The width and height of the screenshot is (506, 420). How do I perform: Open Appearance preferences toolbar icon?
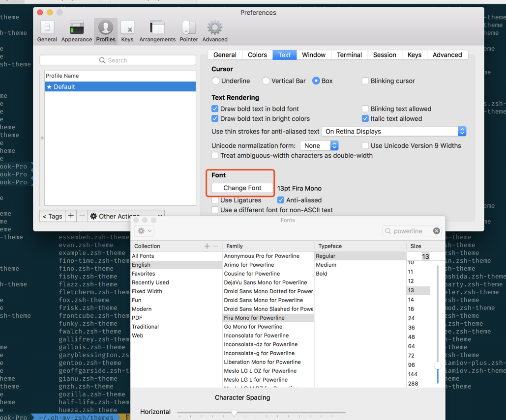pyautogui.click(x=77, y=31)
